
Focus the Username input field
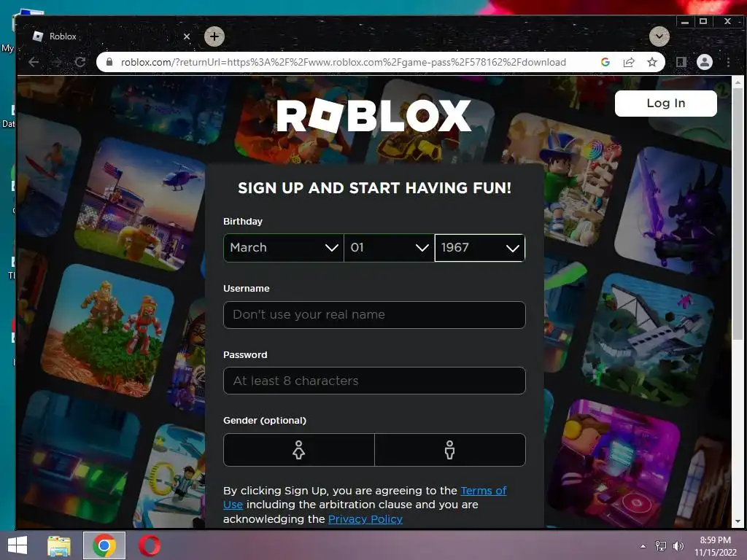coord(374,315)
